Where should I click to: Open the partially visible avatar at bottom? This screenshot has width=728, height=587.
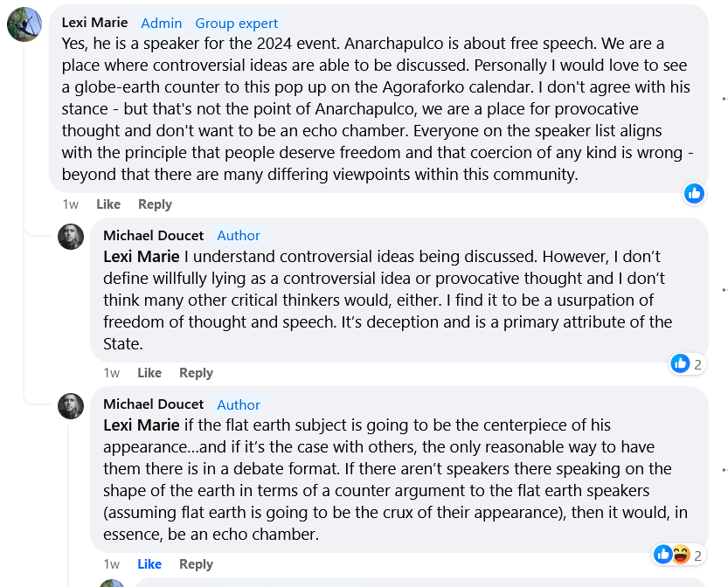click(x=112, y=584)
